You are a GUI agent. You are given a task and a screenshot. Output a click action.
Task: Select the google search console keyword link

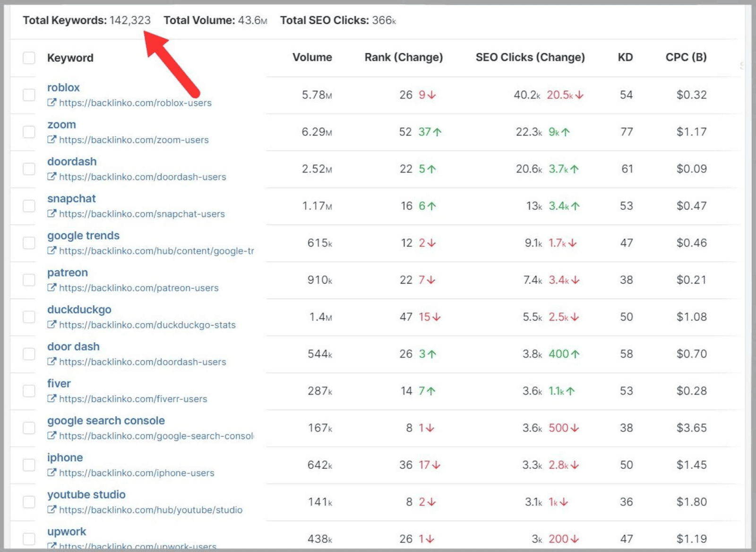click(x=106, y=420)
